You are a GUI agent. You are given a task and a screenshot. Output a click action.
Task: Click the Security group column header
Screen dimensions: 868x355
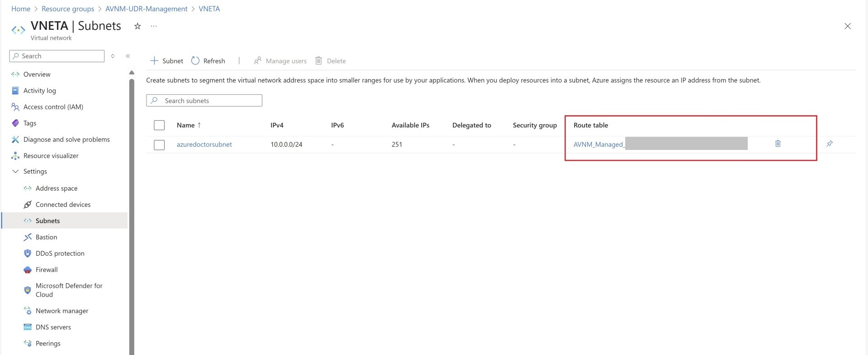535,126
